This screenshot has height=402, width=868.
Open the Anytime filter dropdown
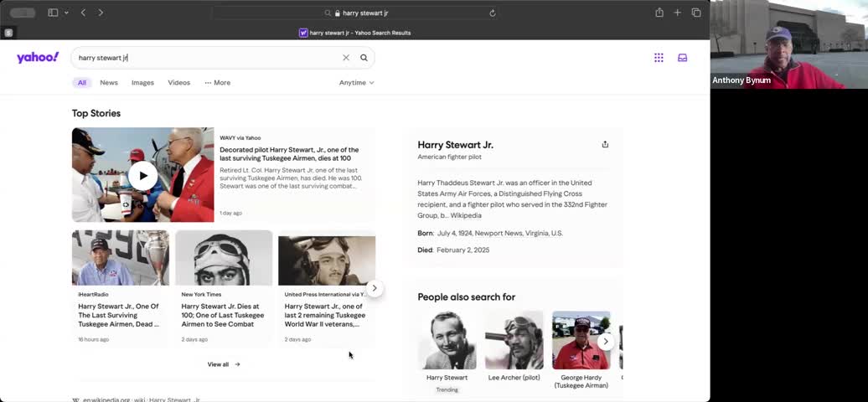click(357, 83)
